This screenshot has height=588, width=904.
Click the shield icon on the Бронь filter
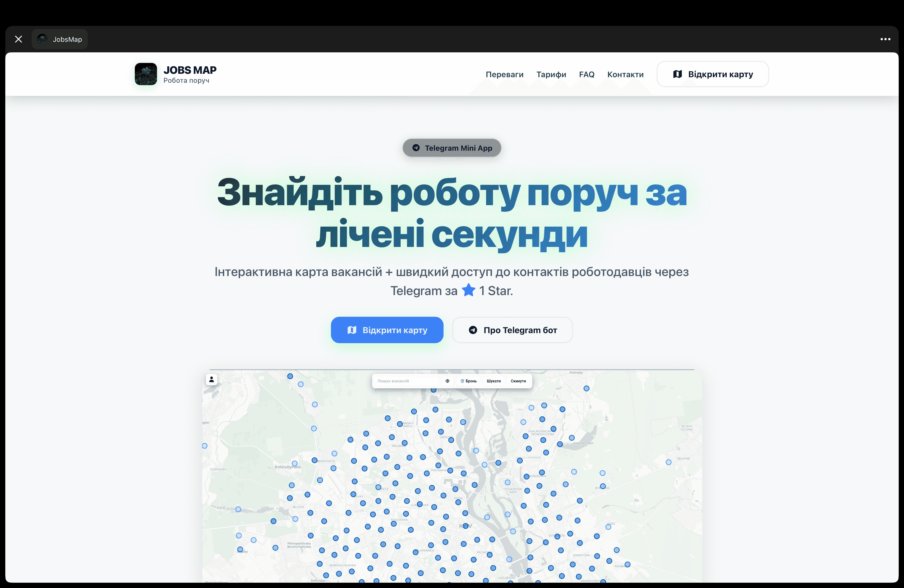pos(462,381)
